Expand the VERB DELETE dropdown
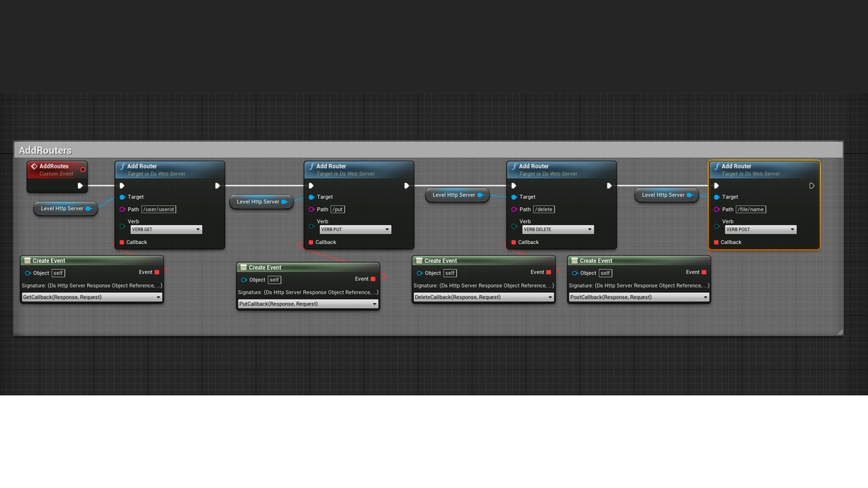Viewport: 868px width, 488px height. coord(558,230)
